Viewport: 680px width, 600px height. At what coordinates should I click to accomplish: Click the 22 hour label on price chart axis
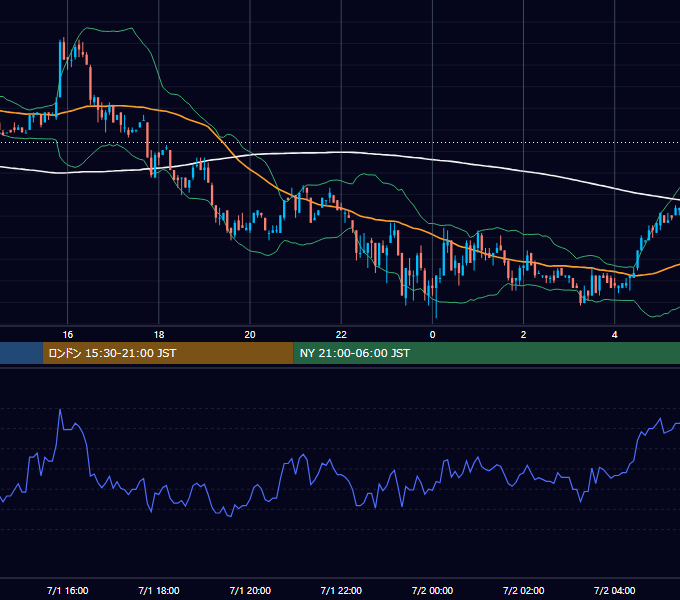[x=341, y=335]
